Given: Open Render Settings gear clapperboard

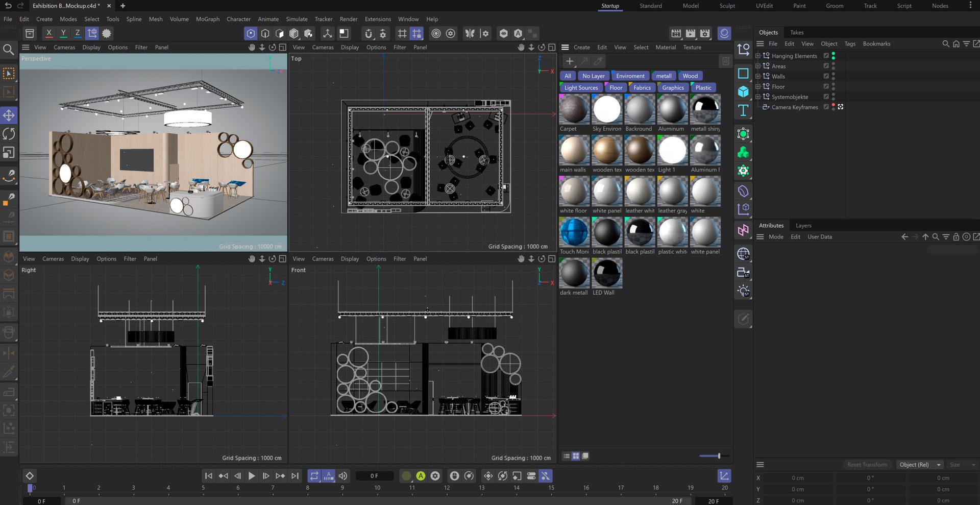Looking at the screenshot, I should coord(705,33).
